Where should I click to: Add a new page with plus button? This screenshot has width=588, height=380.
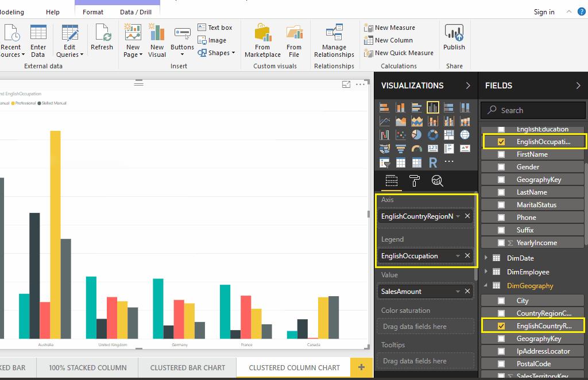362,367
